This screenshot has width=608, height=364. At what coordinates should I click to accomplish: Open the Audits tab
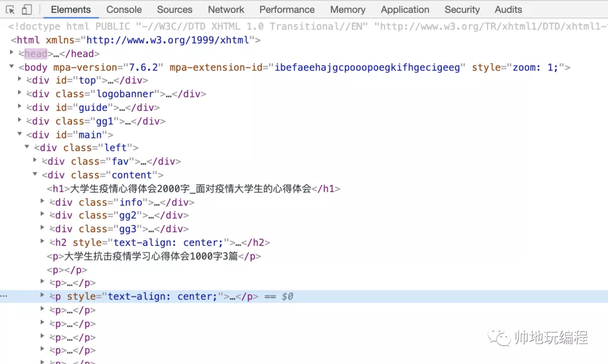click(508, 10)
